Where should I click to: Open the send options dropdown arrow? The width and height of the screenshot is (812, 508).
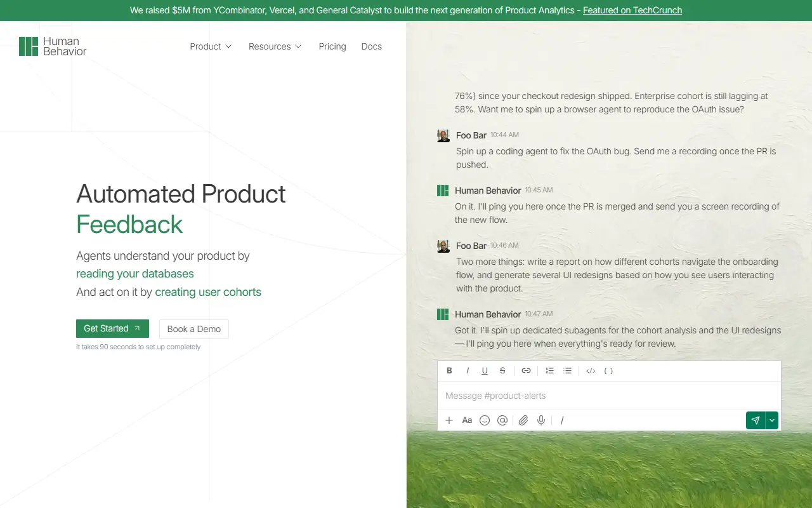tap(772, 420)
